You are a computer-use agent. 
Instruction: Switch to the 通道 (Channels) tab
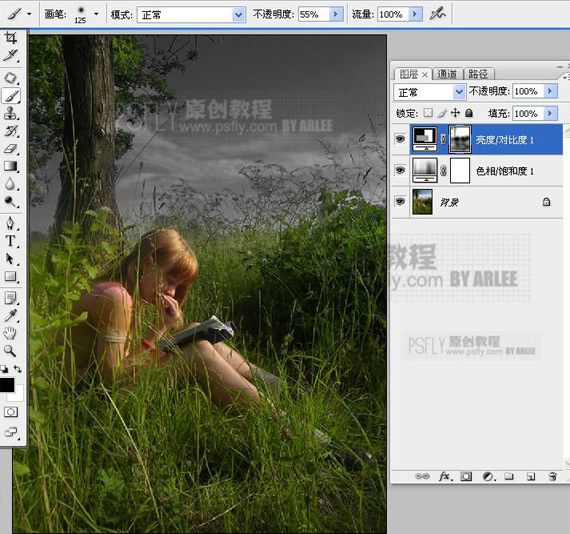pos(447,74)
